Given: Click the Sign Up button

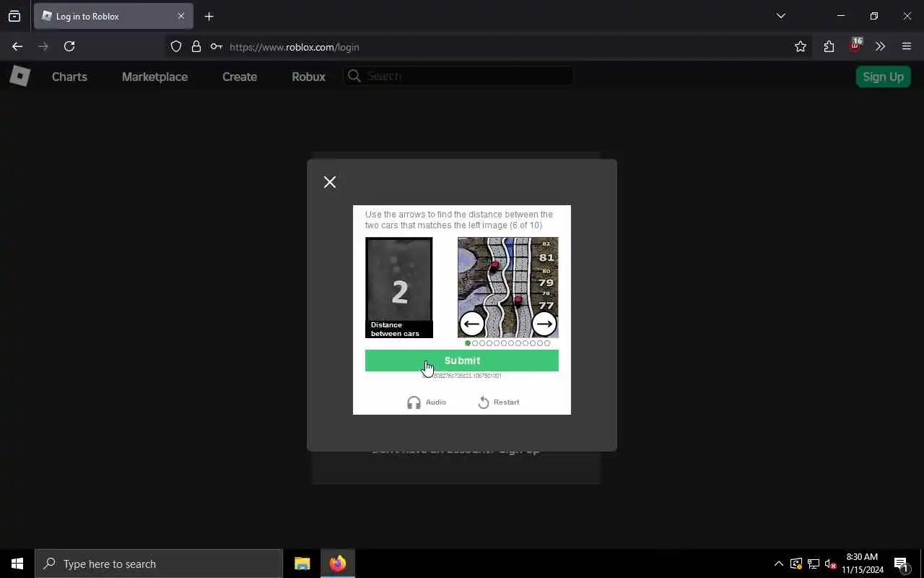Looking at the screenshot, I should coord(883,77).
